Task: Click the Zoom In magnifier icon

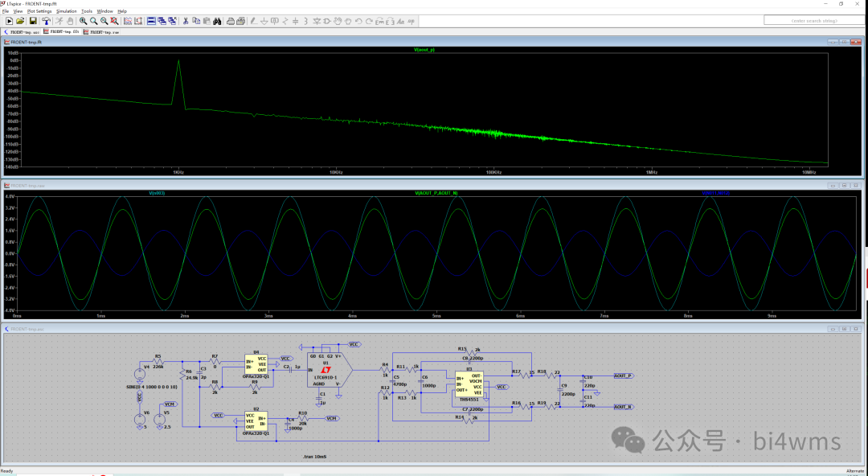Action: (x=83, y=21)
